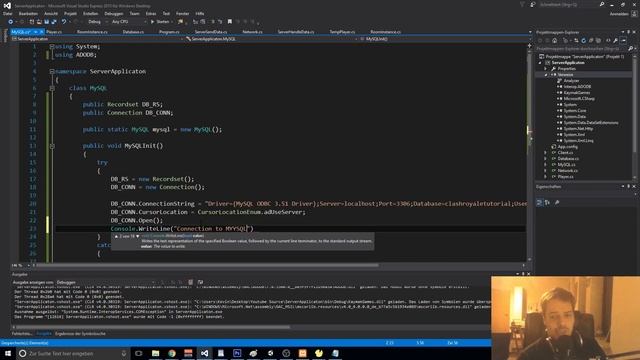Click the Windows taskbar search box
The height and width of the screenshot is (360, 640).
pos(73,353)
